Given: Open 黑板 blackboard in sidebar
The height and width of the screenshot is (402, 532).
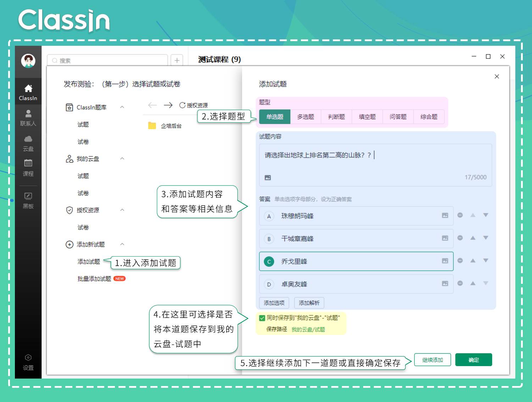Looking at the screenshot, I should coord(28,200).
